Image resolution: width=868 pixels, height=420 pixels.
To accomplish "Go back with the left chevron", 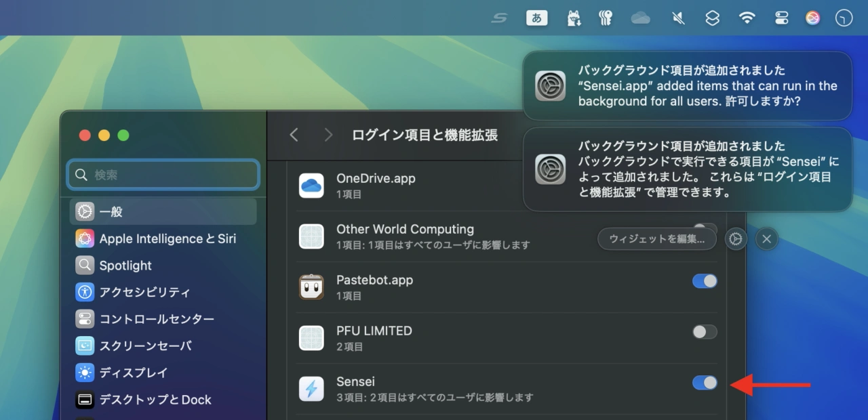I will point(294,135).
